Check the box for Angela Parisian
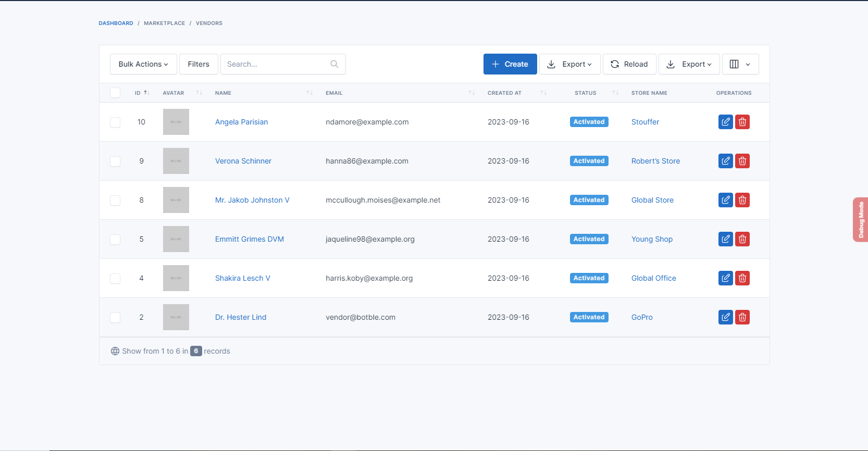This screenshot has height=451, width=868. tap(115, 122)
